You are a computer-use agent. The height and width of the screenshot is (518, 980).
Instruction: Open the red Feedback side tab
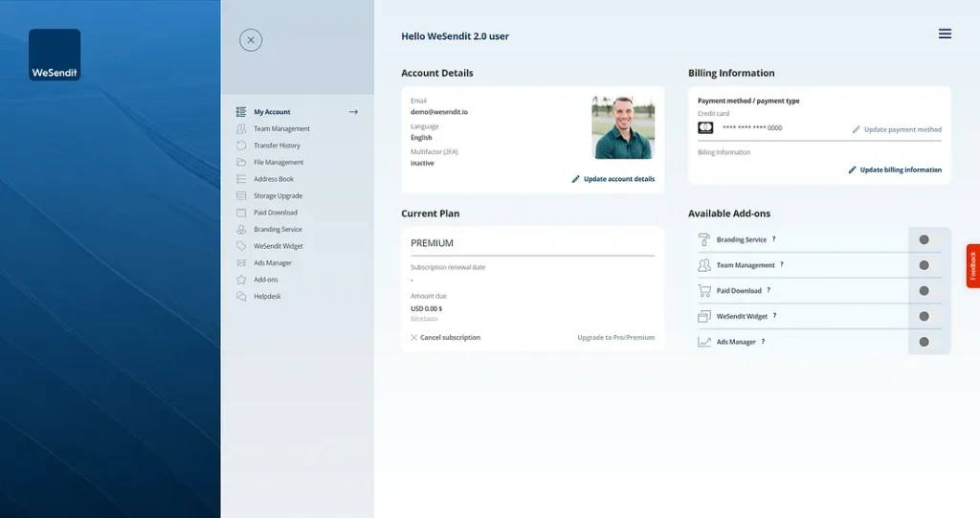point(973,266)
